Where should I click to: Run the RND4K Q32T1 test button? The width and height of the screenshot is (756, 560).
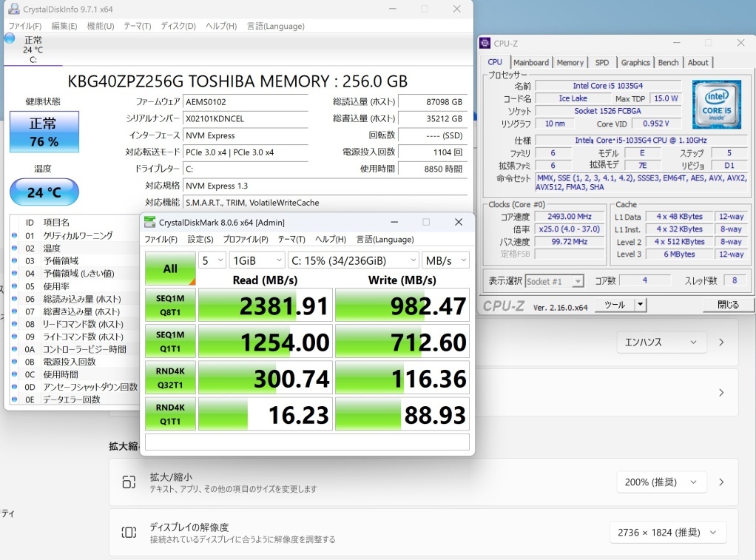(x=170, y=378)
